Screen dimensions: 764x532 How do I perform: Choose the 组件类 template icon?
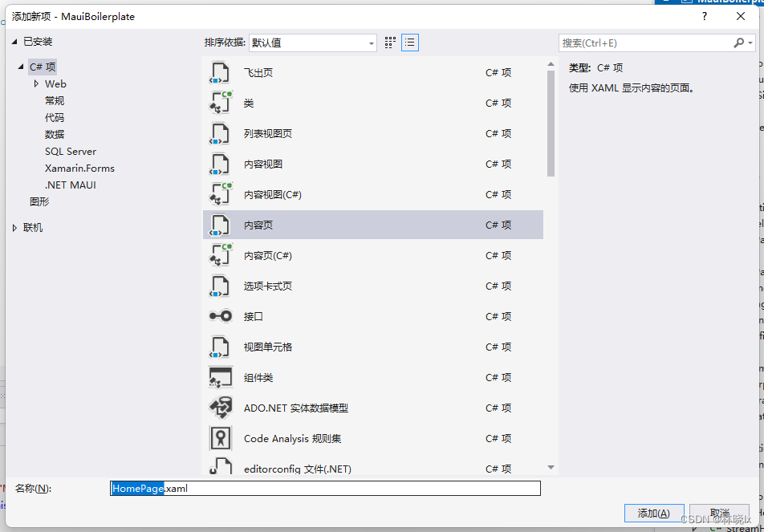(220, 377)
